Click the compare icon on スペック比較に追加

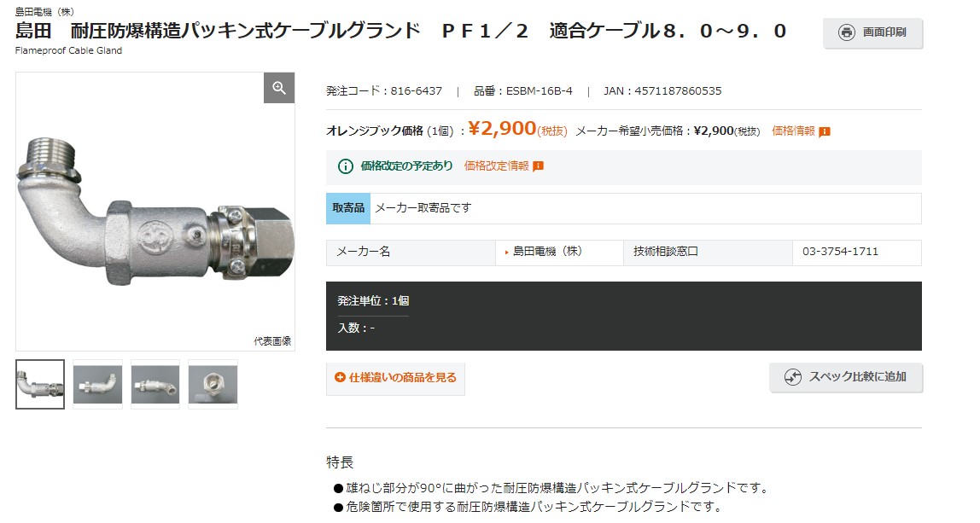793,377
